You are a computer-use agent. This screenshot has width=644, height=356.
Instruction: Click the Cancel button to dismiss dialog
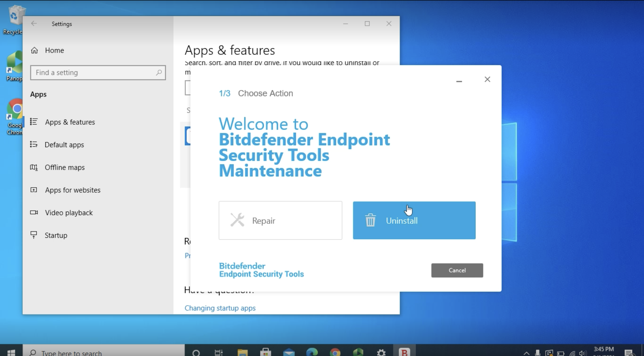pyautogui.click(x=457, y=270)
